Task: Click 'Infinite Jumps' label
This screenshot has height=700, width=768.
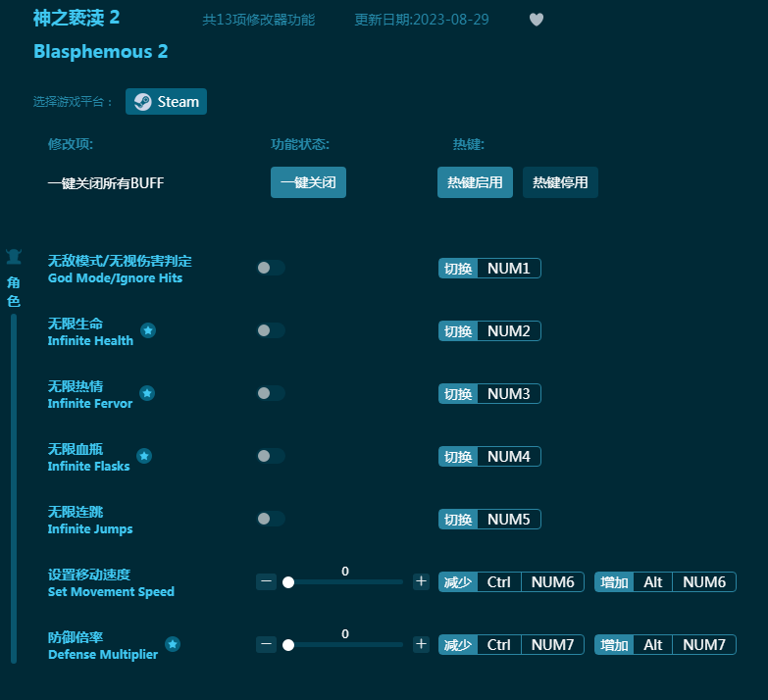Action: (90, 529)
